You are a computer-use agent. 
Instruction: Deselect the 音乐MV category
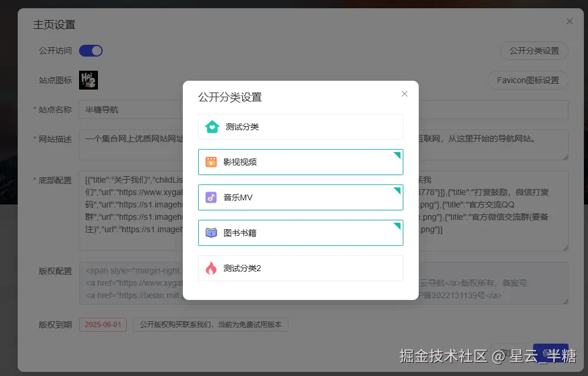(300, 197)
